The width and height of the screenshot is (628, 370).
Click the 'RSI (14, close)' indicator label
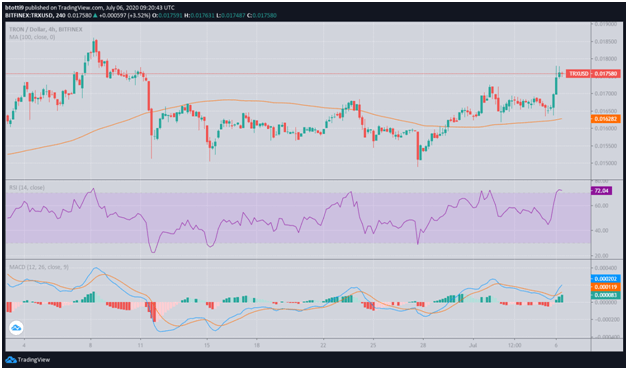click(27, 187)
